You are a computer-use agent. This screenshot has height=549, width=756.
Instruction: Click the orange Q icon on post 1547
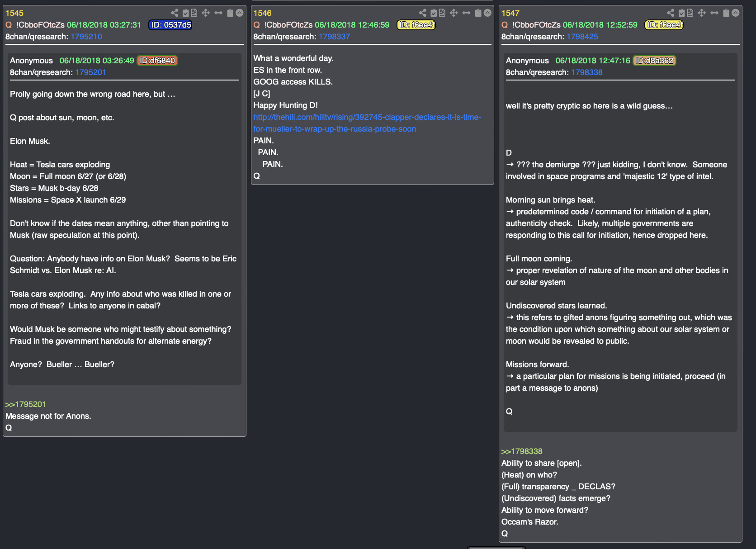coord(505,25)
